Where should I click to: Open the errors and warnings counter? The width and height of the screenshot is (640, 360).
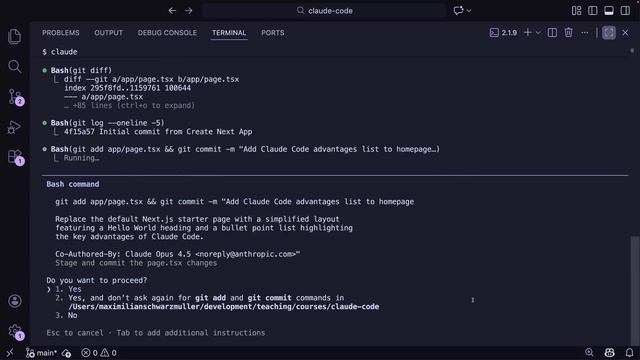tap(99, 353)
